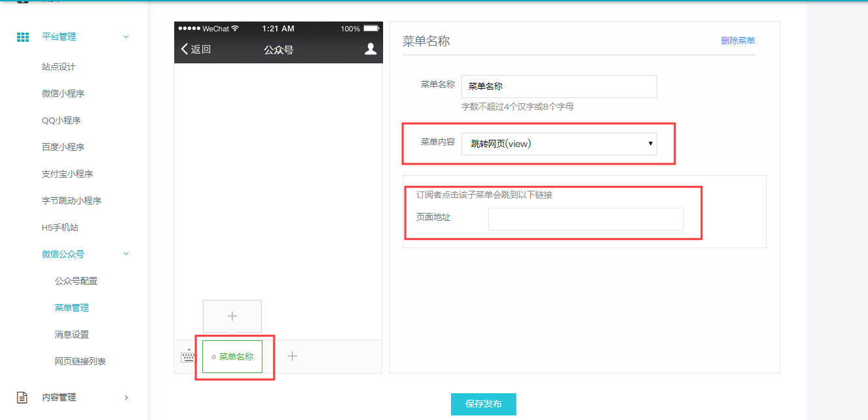This screenshot has height=420, width=868.
Task: Click the 平台管理 grid icon
Action: pos(23,37)
